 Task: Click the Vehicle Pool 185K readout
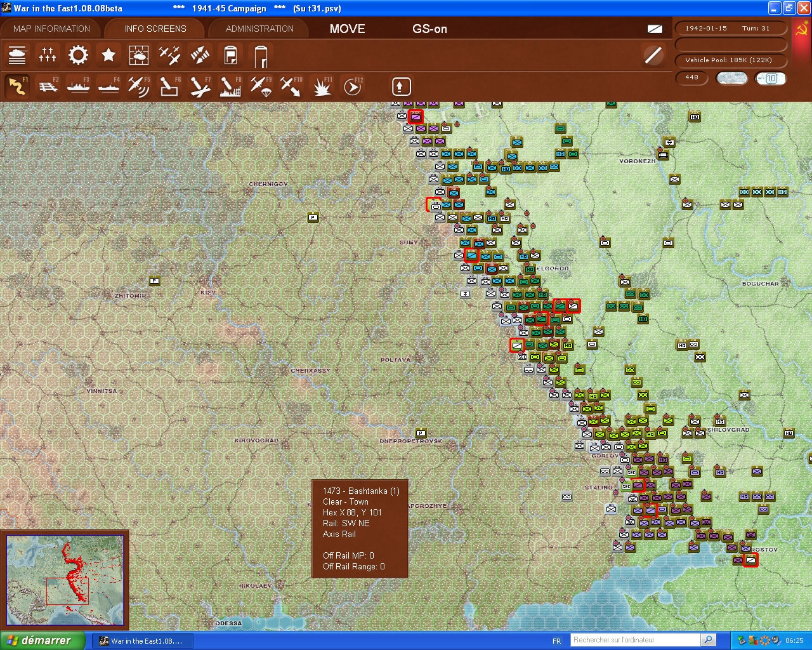(x=731, y=60)
